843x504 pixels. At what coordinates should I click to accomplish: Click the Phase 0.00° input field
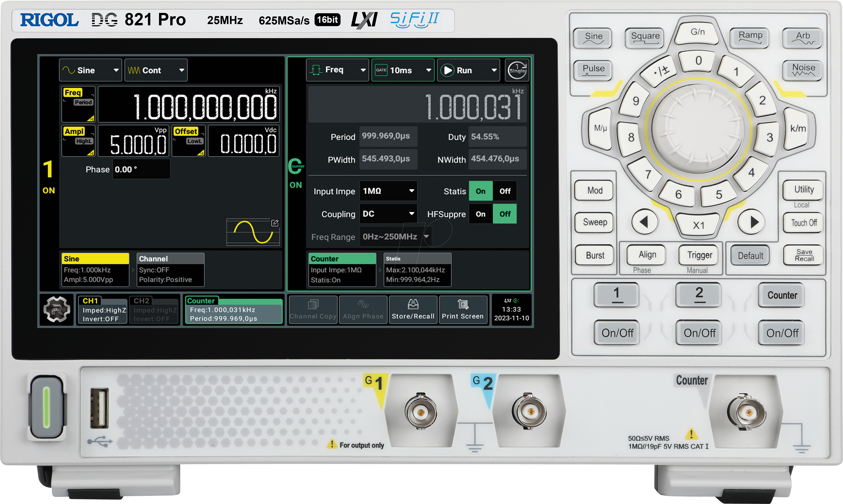click(141, 169)
